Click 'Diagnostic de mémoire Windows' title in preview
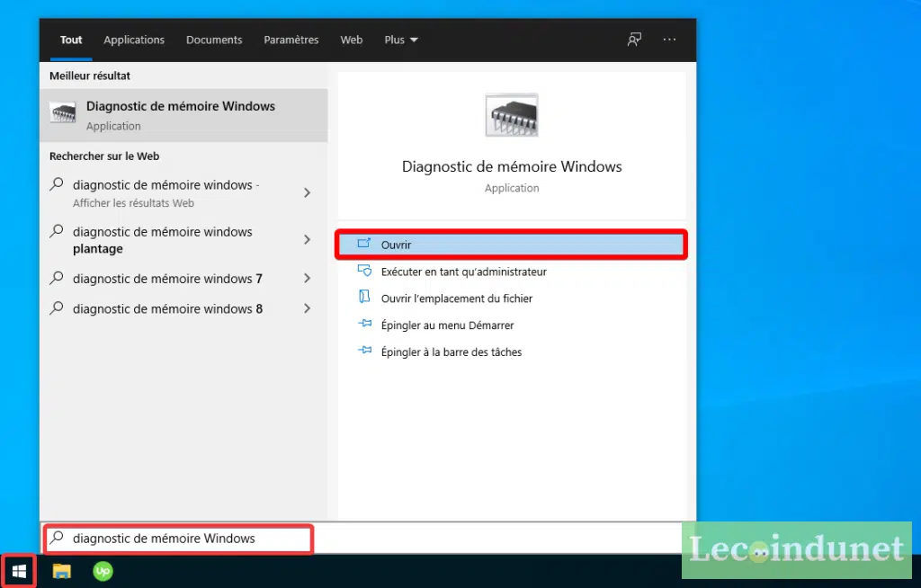The image size is (921, 588). 512,166
